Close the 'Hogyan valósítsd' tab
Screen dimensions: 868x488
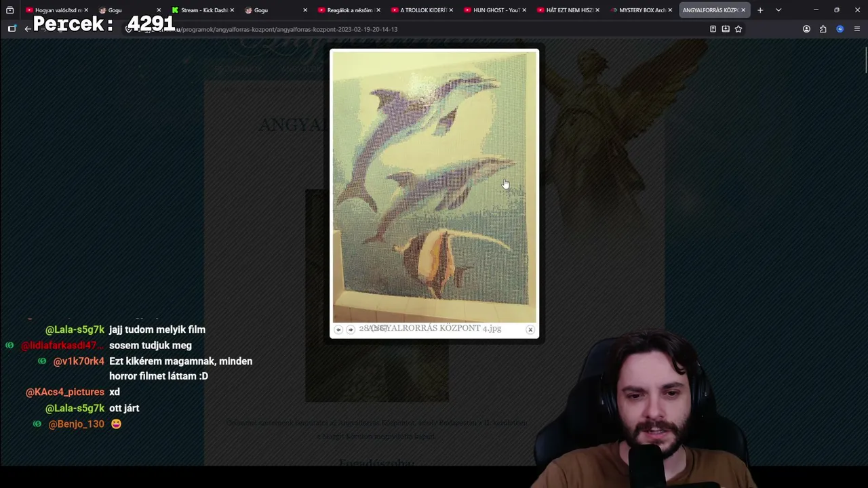[86, 10]
